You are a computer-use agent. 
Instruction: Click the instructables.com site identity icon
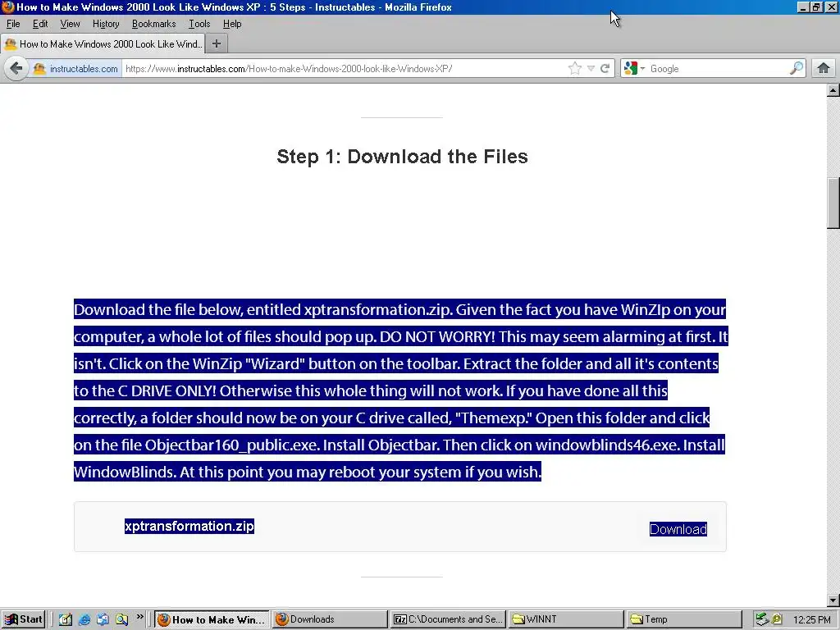(x=39, y=69)
